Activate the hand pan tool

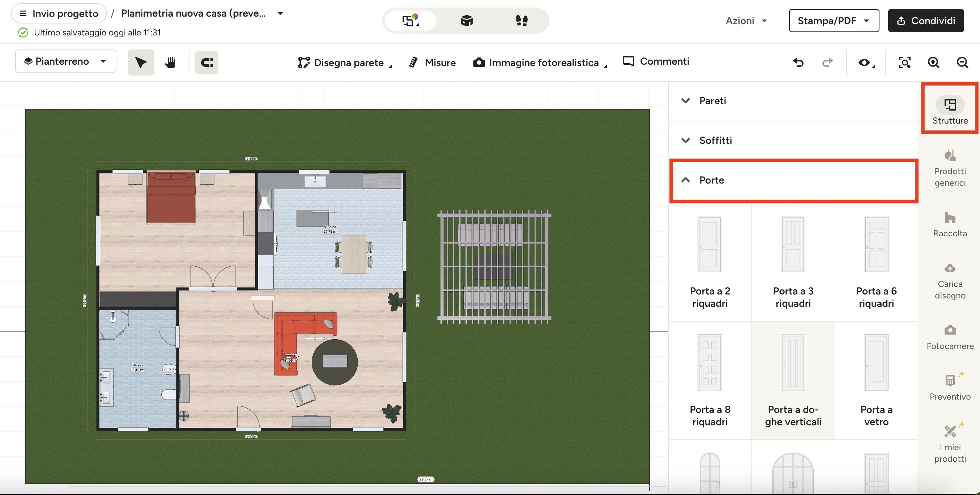(x=170, y=63)
